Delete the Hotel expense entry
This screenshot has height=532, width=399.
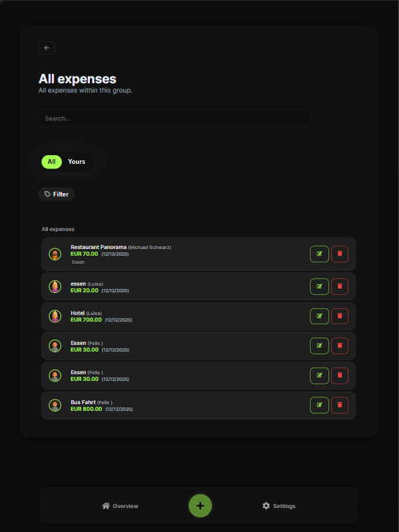[x=340, y=316]
